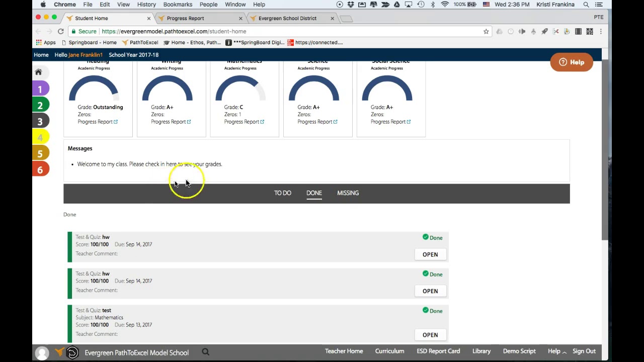Expand the footer Help menu
Screen dimensions: 644x362
point(557,351)
